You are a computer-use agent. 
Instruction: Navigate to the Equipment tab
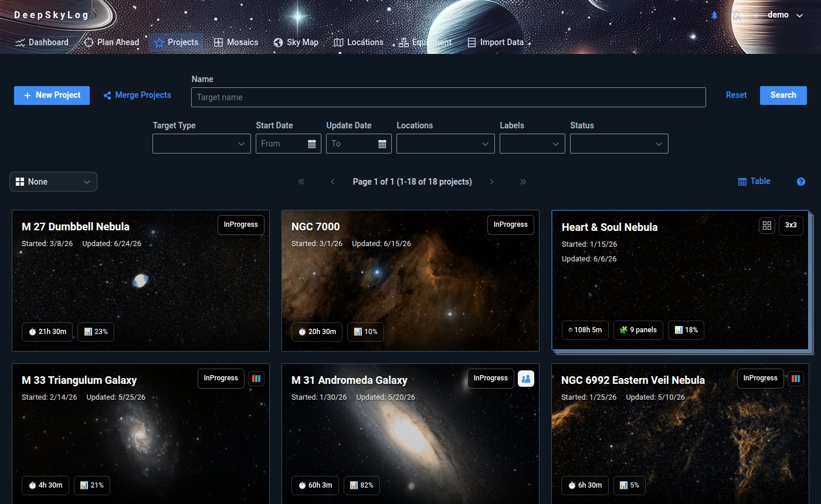[x=425, y=42]
